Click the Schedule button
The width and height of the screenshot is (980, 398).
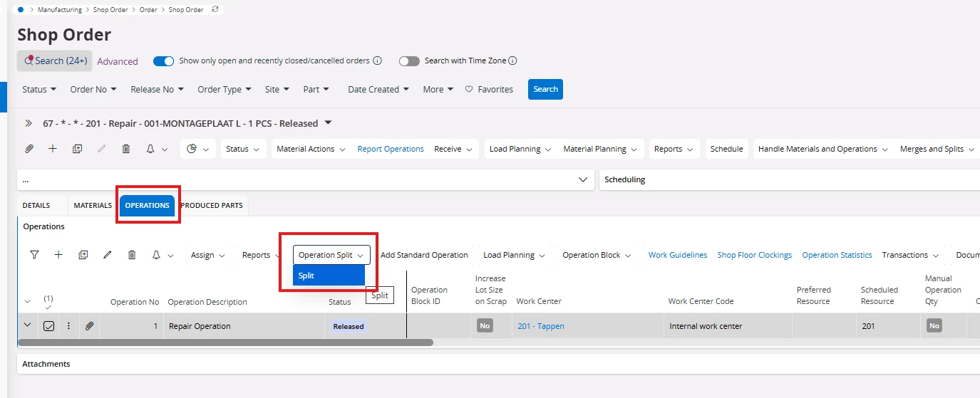click(727, 149)
